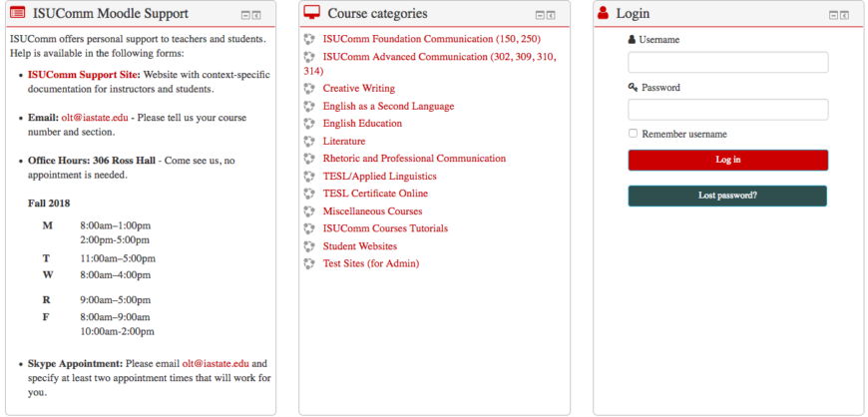The height and width of the screenshot is (417, 868).
Task: Focus the Username input field
Action: 727,63
